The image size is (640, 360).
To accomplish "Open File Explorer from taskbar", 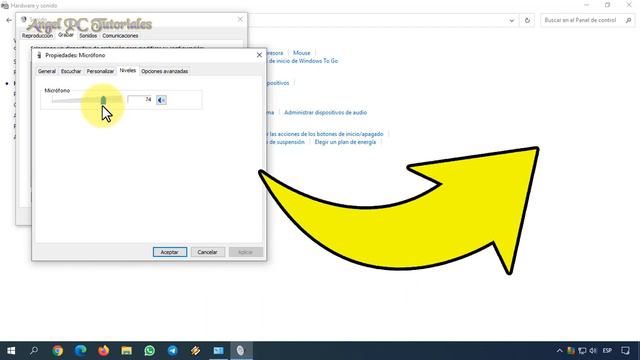I will 127,351.
